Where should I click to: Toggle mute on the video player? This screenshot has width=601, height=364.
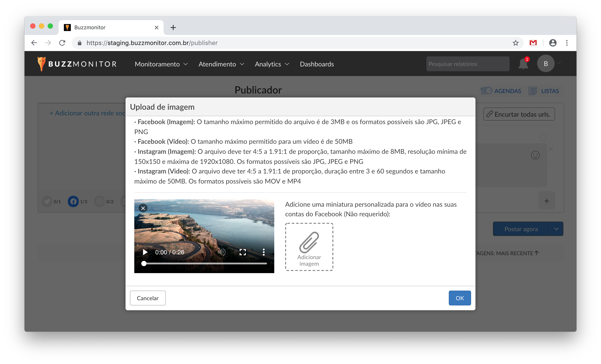[222, 252]
